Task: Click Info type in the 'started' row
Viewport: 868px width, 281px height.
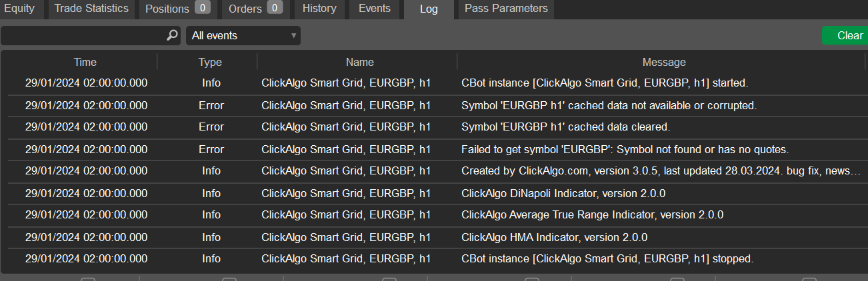Action: coord(211,83)
